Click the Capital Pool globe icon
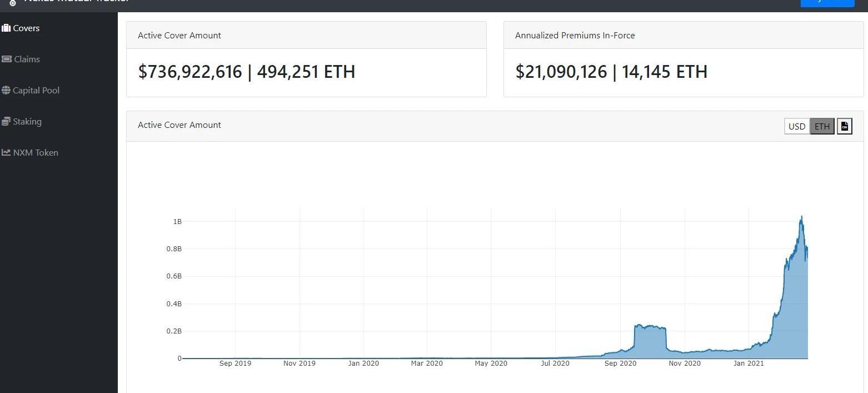Image resolution: width=868 pixels, height=393 pixels. pos(6,90)
